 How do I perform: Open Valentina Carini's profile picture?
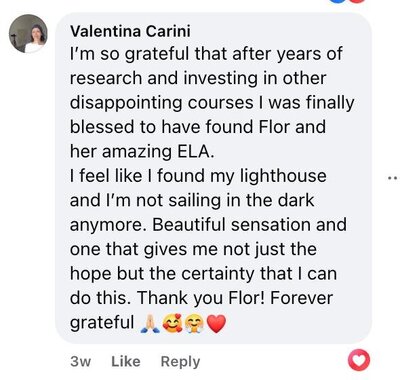pos(28,33)
